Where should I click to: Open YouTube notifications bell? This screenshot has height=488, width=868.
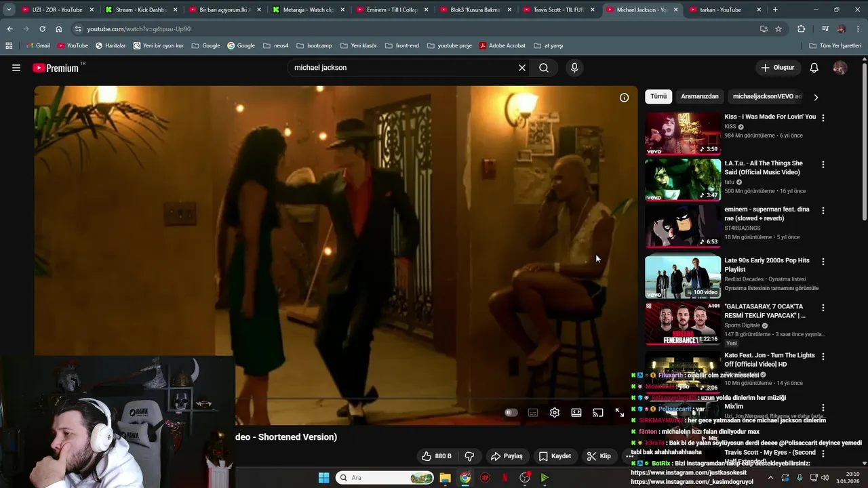[x=814, y=68]
